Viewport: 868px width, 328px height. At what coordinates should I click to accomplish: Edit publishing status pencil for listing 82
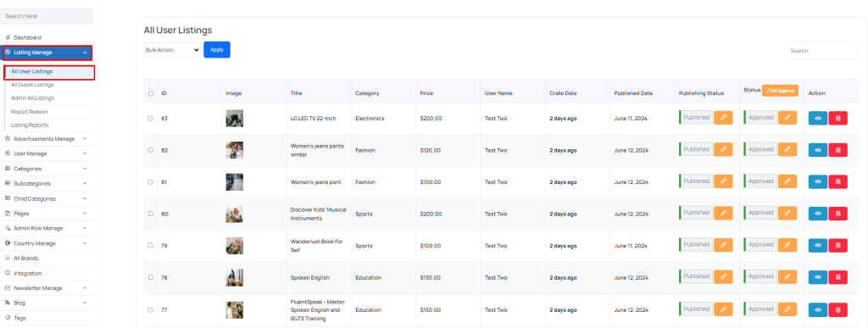point(723,149)
